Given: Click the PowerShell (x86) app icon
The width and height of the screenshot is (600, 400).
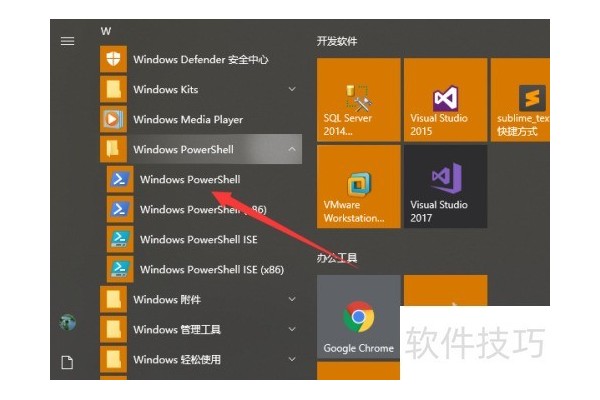Looking at the screenshot, I should (120, 209).
